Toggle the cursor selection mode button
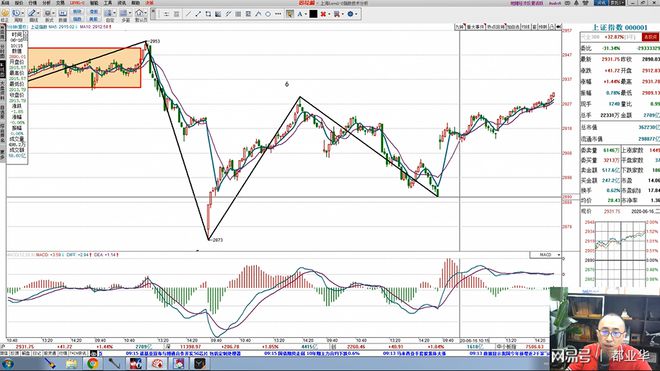 point(290,14)
